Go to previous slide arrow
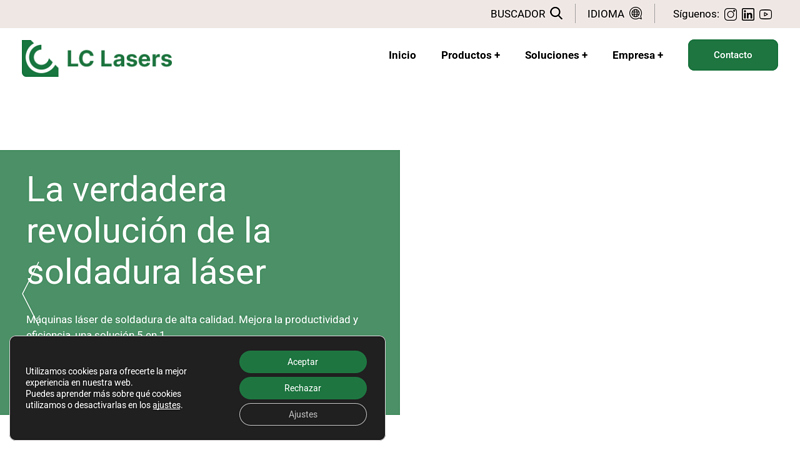 [31, 294]
